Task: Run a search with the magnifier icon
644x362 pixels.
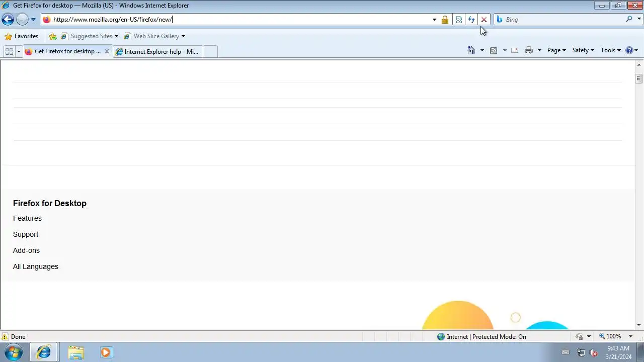Action: [629, 19]
